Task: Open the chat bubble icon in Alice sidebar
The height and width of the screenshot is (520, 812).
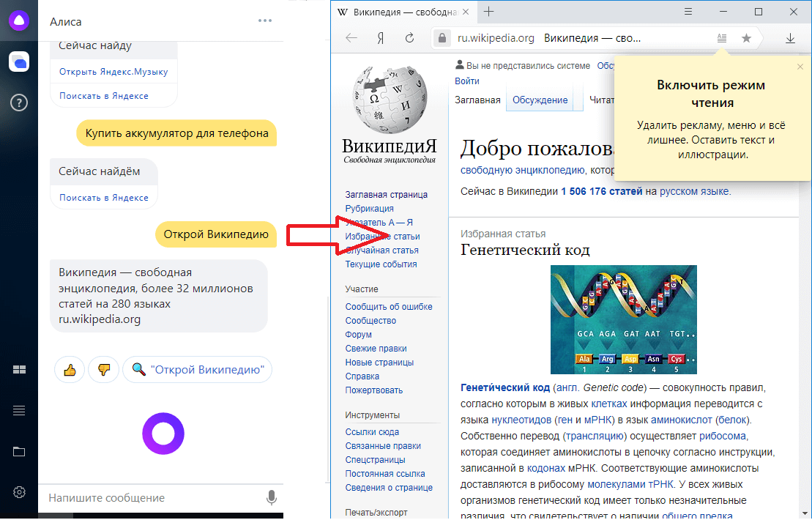Action: [19, 62]
